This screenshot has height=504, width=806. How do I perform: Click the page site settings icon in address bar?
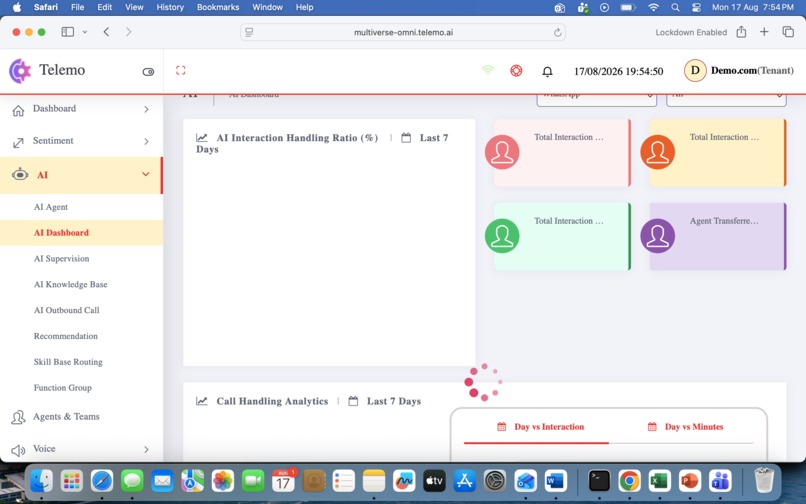[249, 32]
